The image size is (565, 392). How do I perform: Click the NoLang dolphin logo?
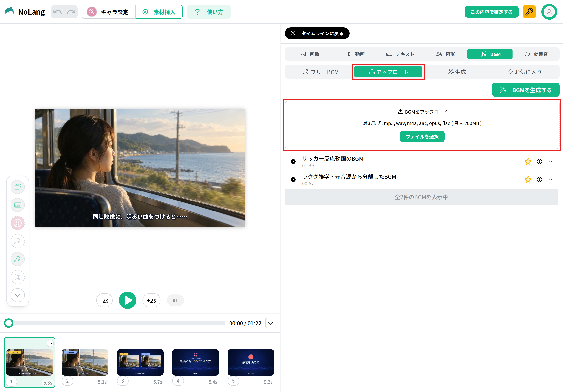click(10, 12)
